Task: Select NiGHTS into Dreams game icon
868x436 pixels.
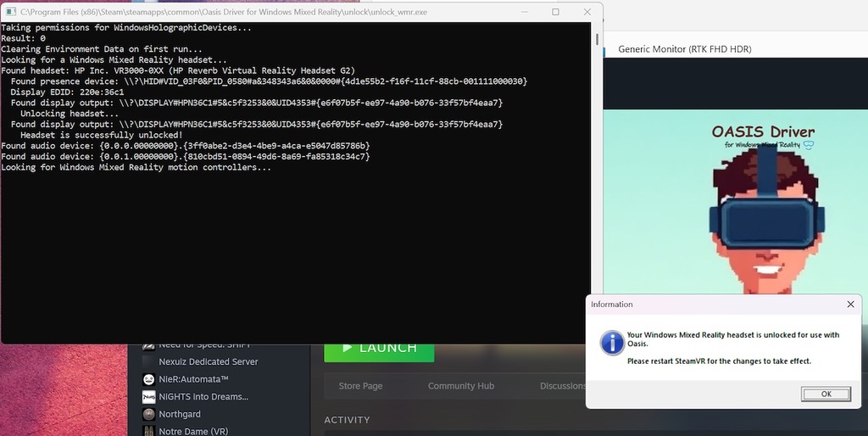Action: click(148, 397)
